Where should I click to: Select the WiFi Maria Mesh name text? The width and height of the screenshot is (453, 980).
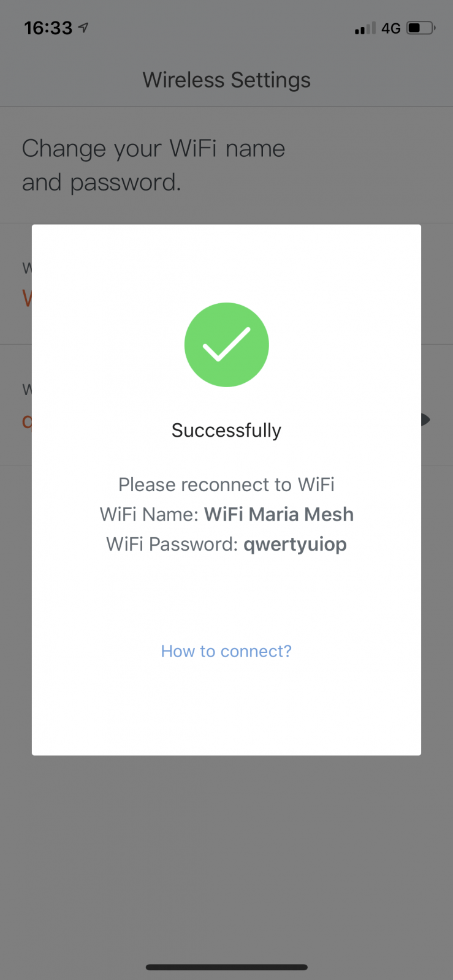click(279, 514)
